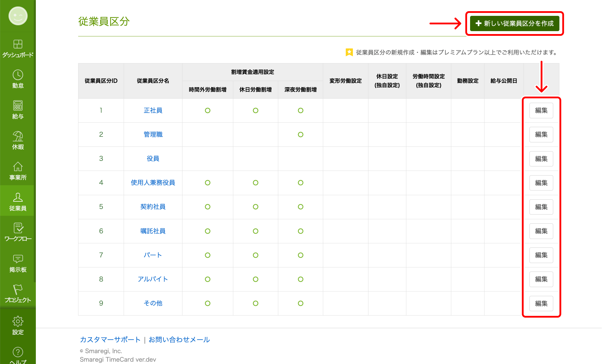
Task: Open the 使用人兼務役員 classification link
Action: click(153, 183)
